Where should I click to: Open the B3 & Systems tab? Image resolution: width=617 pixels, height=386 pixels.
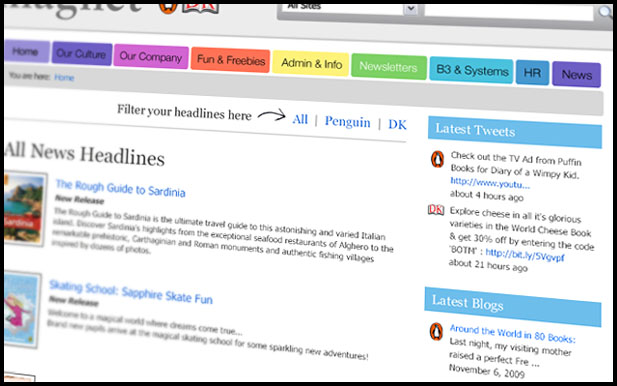(x=471, y=70)
